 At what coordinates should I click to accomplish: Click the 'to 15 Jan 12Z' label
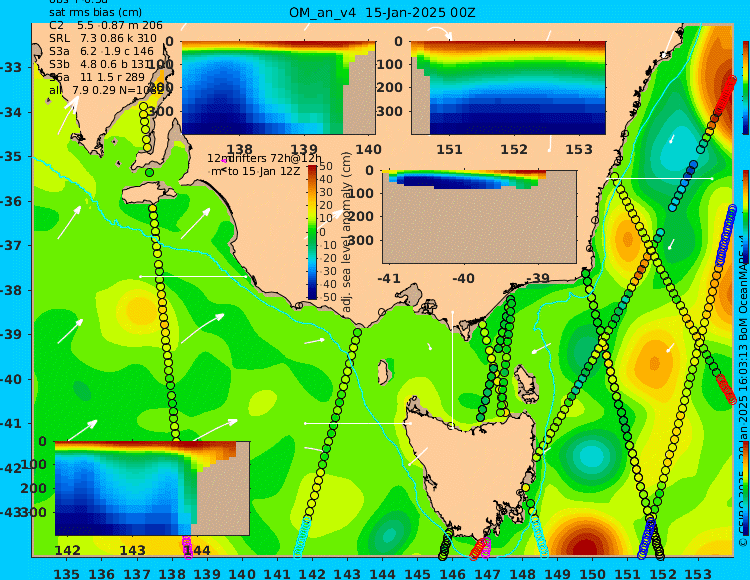[264, 171]
